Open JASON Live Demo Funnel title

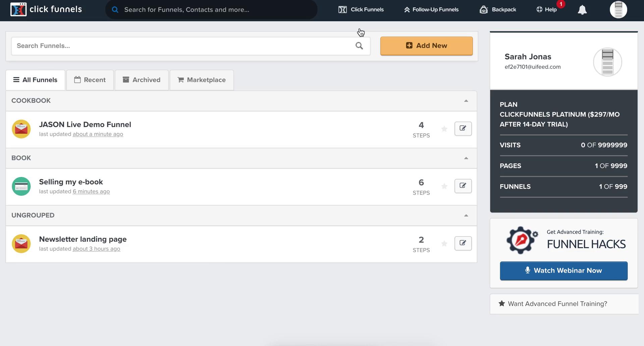click(85, 125)
